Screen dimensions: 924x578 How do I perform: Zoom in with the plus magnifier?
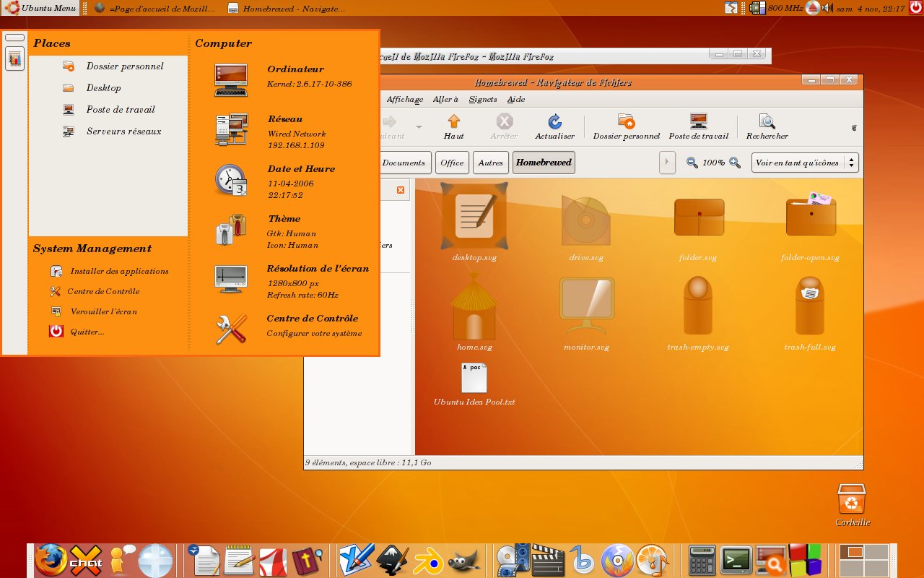(x=735, y=163)
